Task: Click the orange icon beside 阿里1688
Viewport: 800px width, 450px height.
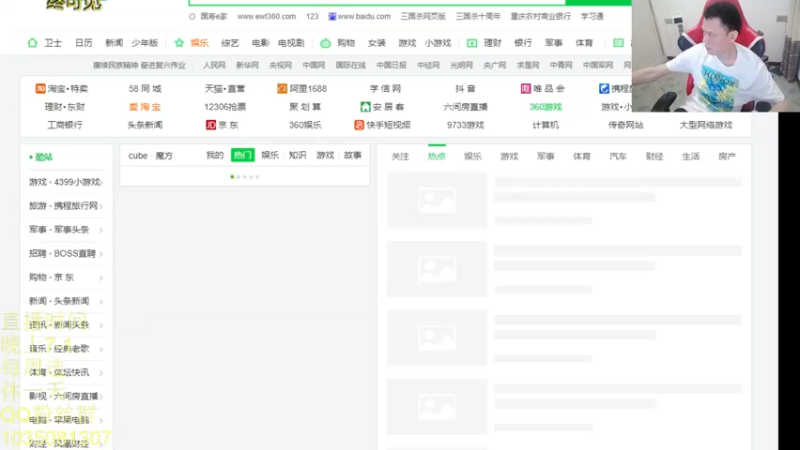Action: (x=282, y=89)
